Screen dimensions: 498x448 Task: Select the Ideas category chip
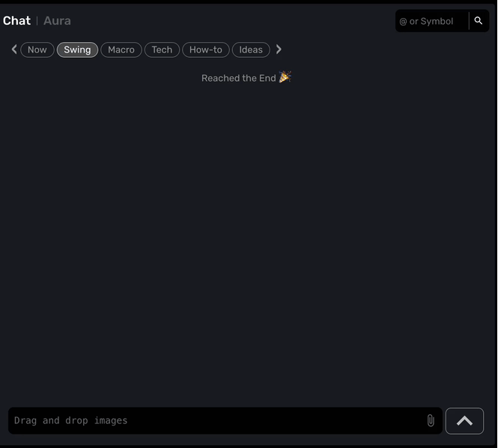[x=251, y=50]
